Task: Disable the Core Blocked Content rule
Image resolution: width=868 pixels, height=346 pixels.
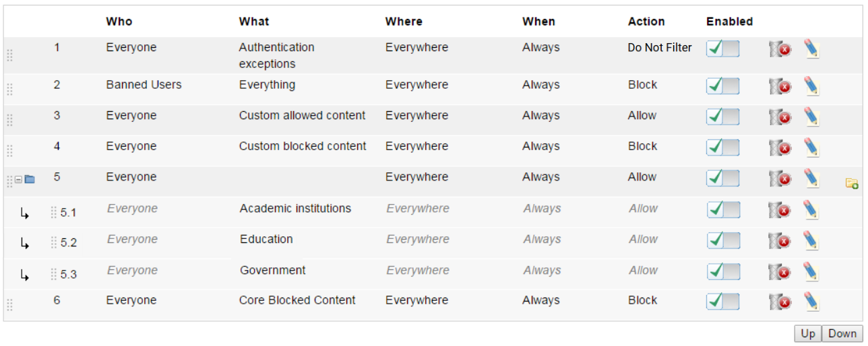Action: tap(722, 301)
